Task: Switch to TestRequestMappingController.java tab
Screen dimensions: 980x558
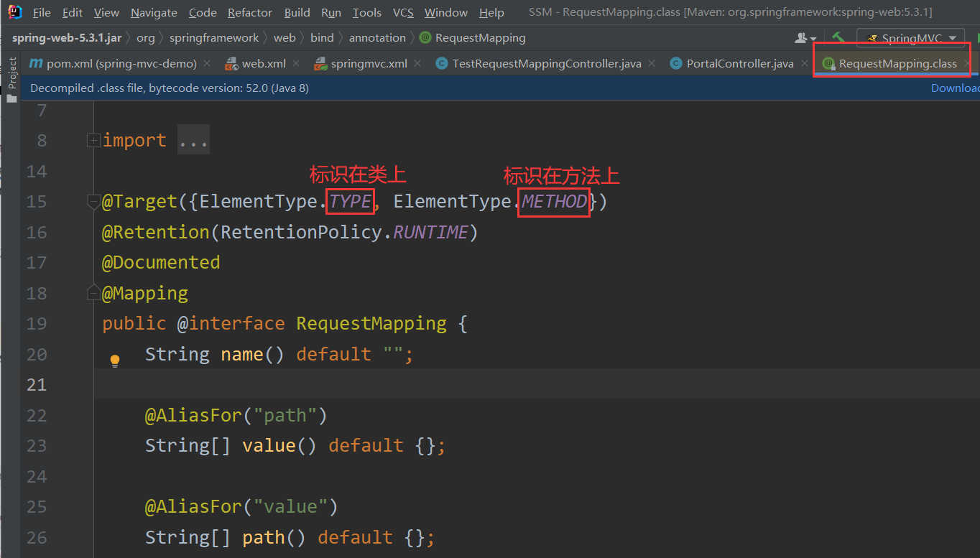Action: [546, 64]
